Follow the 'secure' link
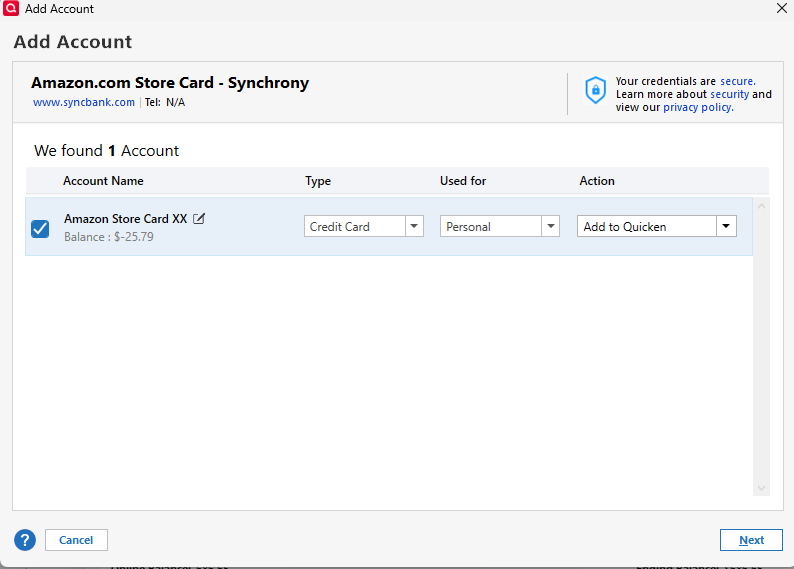 click(x=738, y=82)
